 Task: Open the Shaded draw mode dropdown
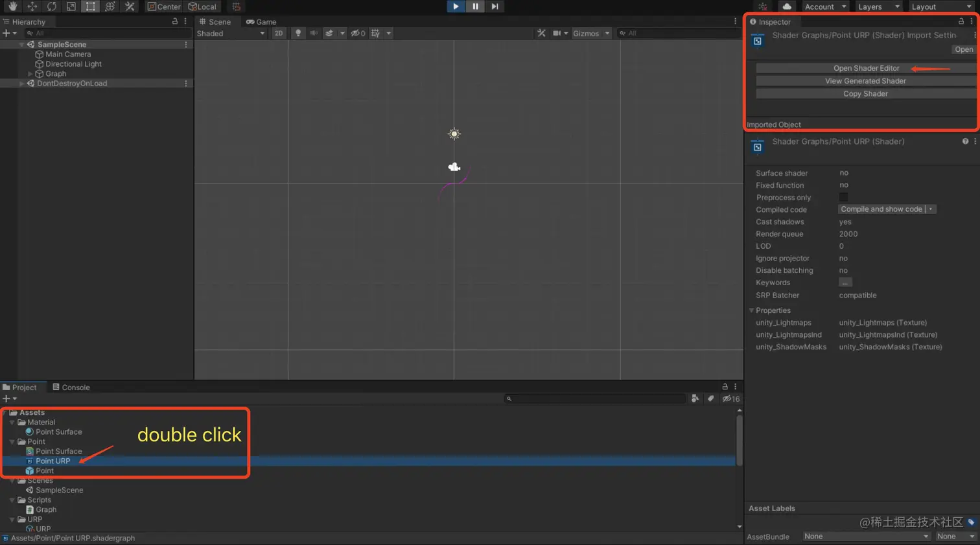point(231,33)
